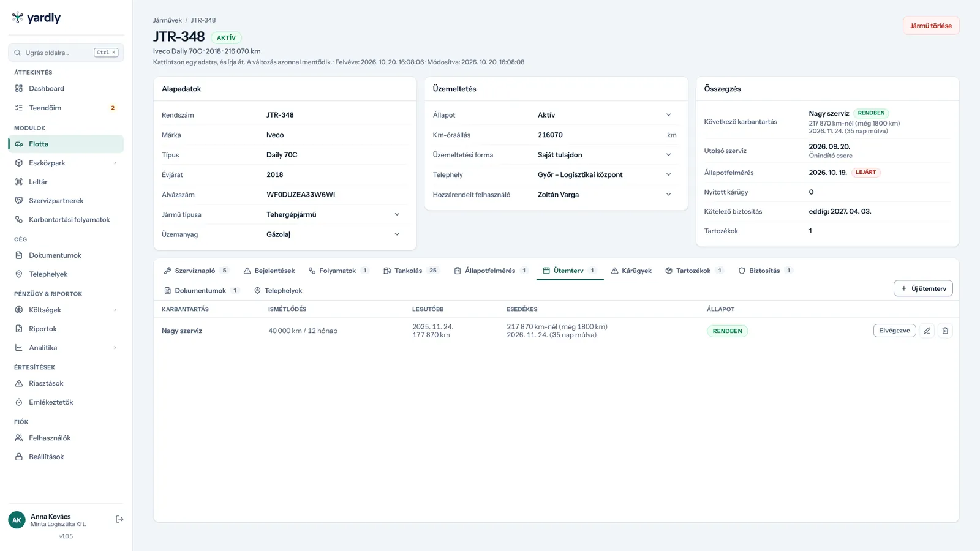
Task: Open the Telephely dropdown
Action: 606,174
